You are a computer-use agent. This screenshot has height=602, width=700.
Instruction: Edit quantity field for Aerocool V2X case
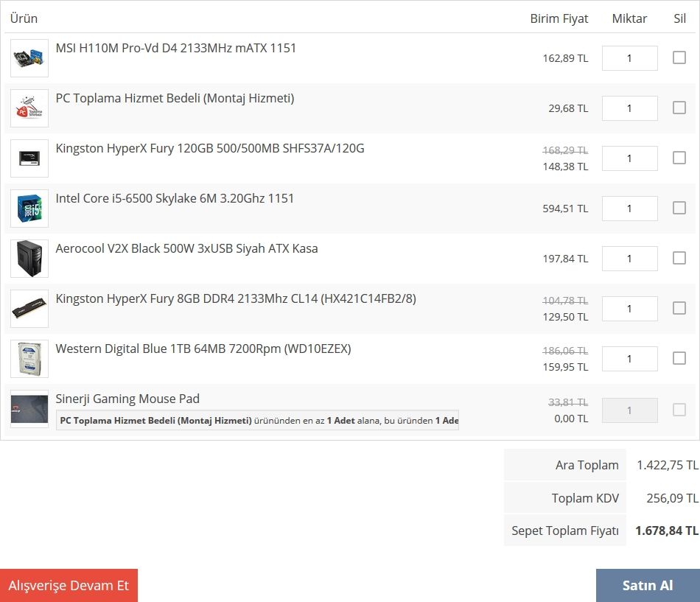(629, 258)
